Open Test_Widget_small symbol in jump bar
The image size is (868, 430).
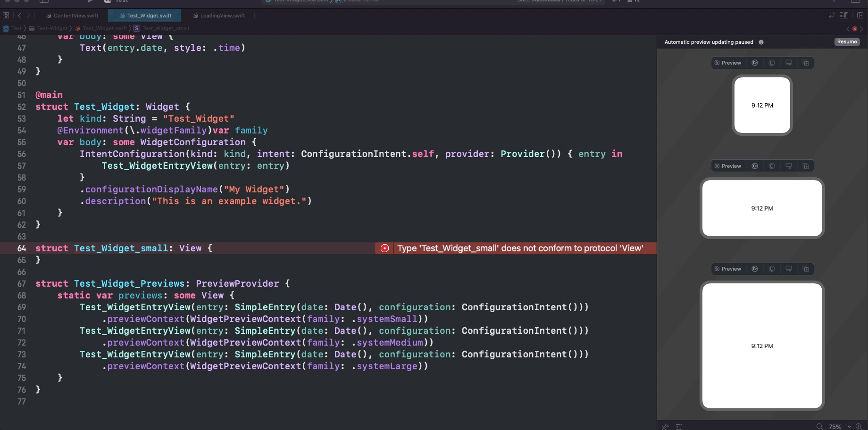pyautogui.click(x=161, y=28)
